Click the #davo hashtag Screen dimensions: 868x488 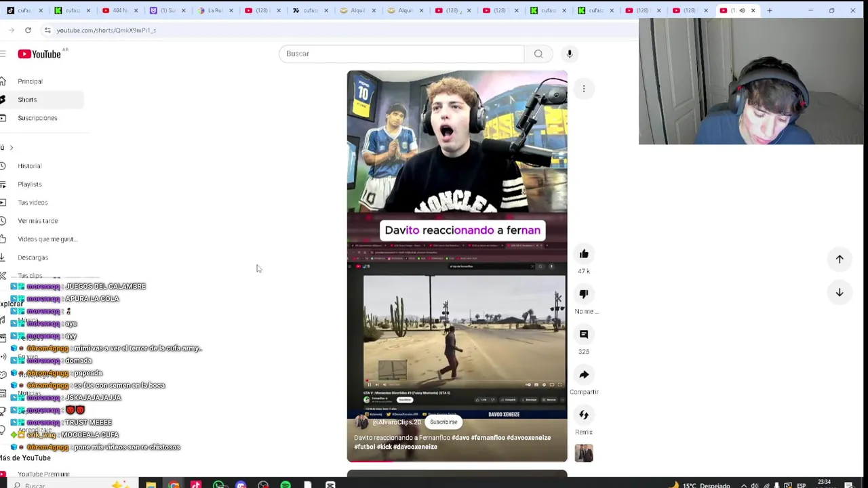click(x=459, y=438)
